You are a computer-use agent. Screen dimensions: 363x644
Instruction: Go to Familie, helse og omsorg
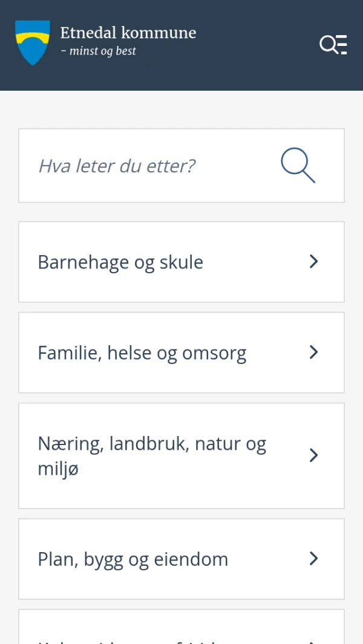pos(142,353)
